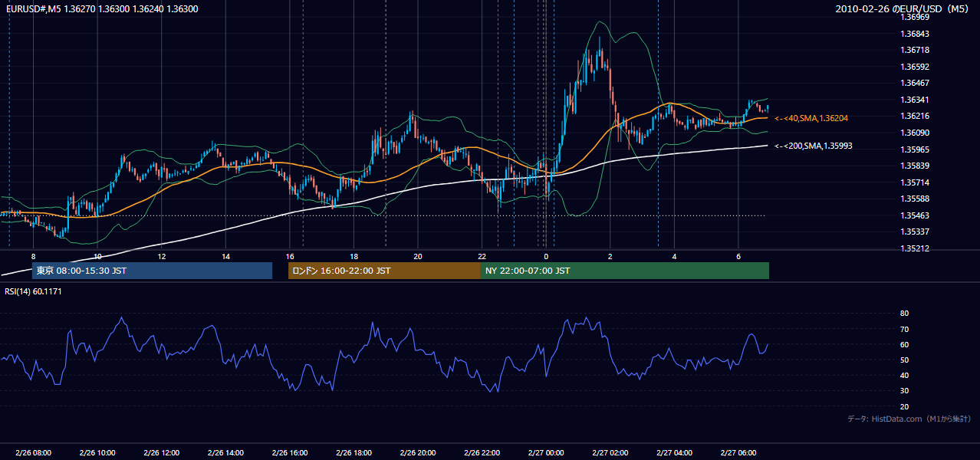Viewport: 980px width, 460px height.
Task: Click RSI level 80 on scale
Action: coord(904,314)
